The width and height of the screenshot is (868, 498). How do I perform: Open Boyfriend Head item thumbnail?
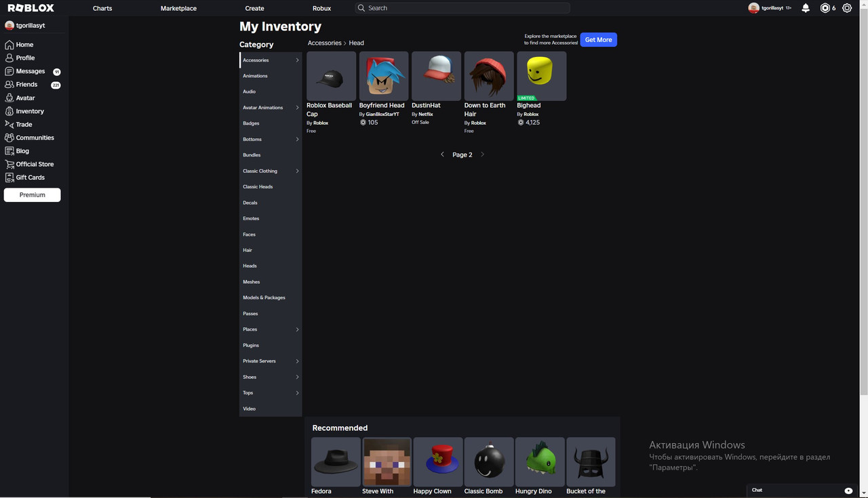pyautogui.click(x=384, y=76)
